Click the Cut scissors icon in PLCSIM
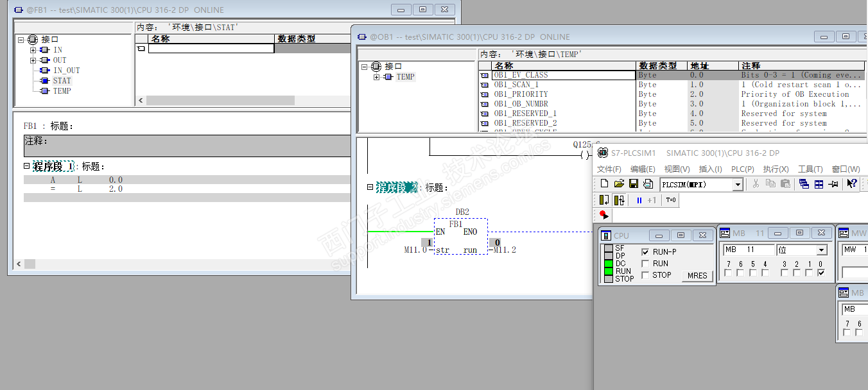The width and height of the screenshot is (868, 390). [756, 184]
